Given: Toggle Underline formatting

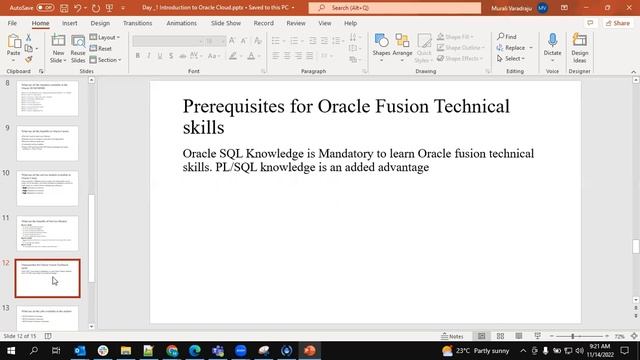Looking at the screenshot, I should [160, 56].
